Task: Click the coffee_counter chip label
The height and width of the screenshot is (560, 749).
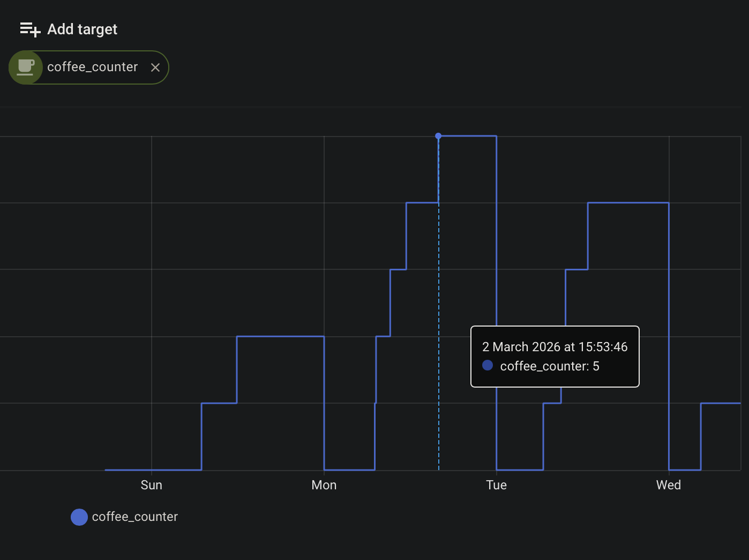Action: pyautogui.click(x=93, y=67)
